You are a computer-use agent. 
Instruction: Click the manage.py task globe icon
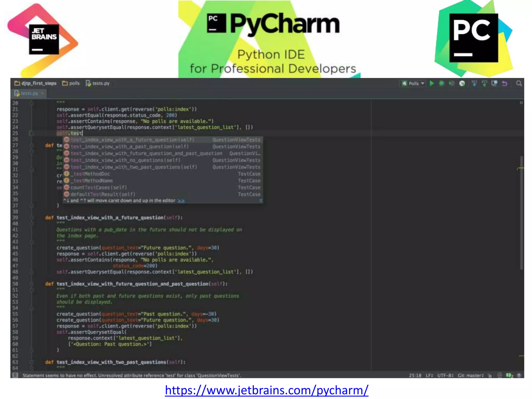[x=462, y=83]
